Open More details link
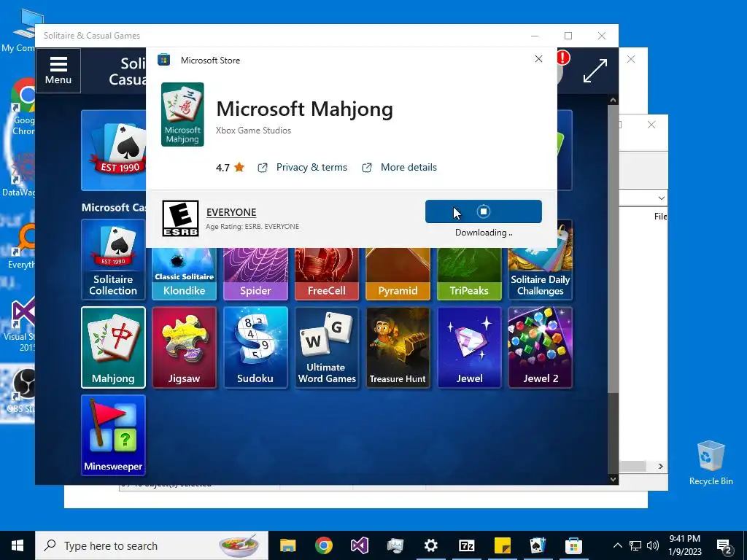The image size is (747, 560). point(409,167)
